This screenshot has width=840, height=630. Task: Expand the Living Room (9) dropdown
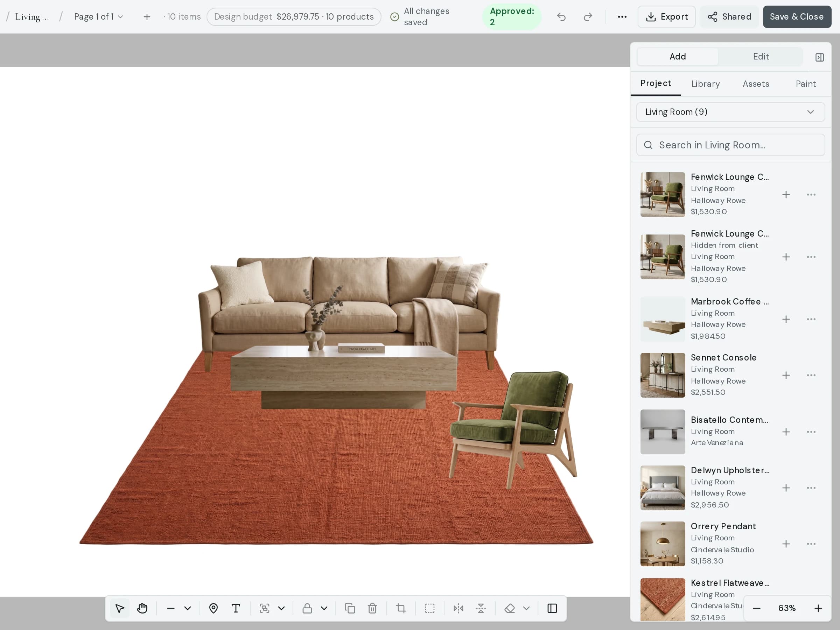(730, 112)
